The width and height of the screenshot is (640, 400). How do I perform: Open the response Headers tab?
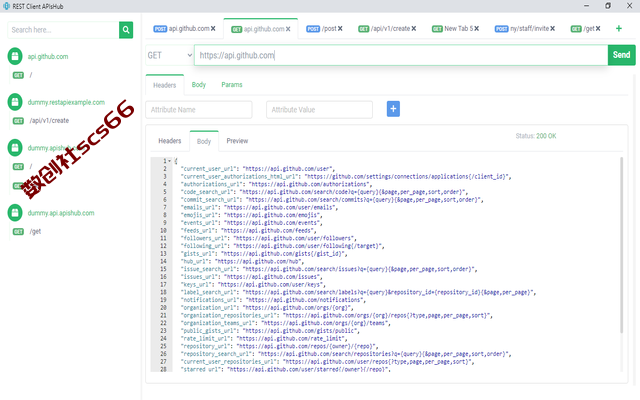click(169, 141)
